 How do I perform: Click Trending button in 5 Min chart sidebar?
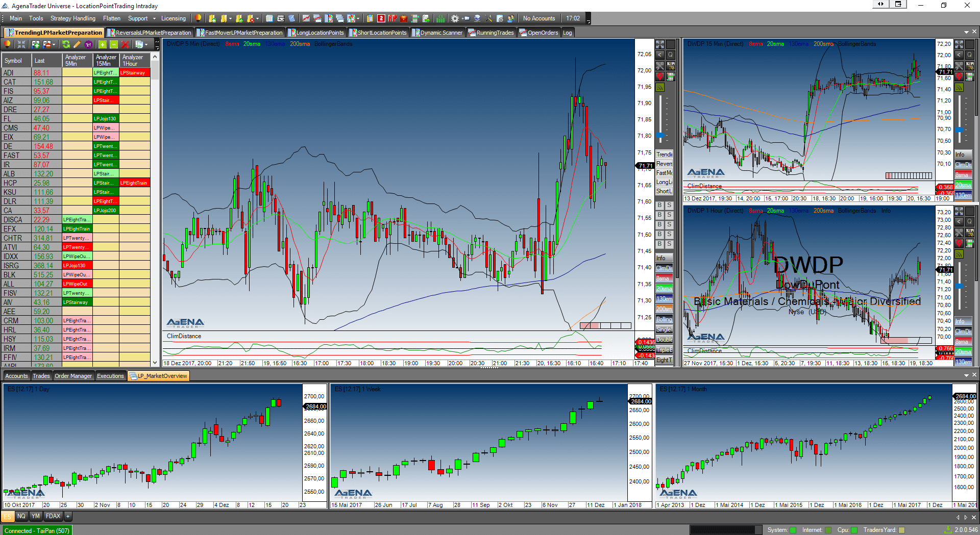[664, 155]
